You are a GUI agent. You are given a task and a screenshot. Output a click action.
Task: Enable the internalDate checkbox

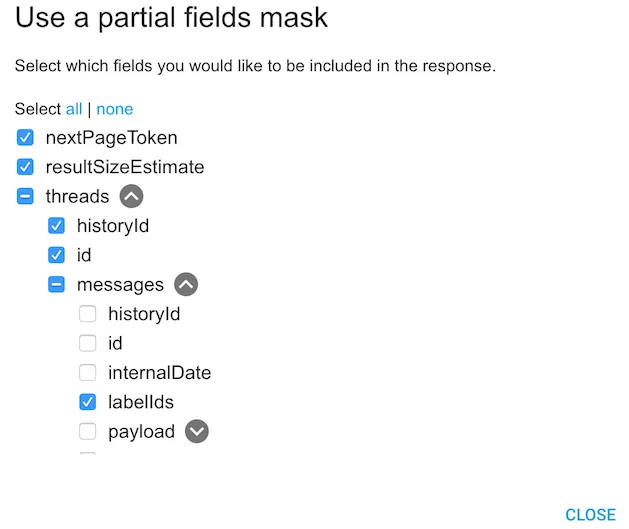tap(88, 373)
